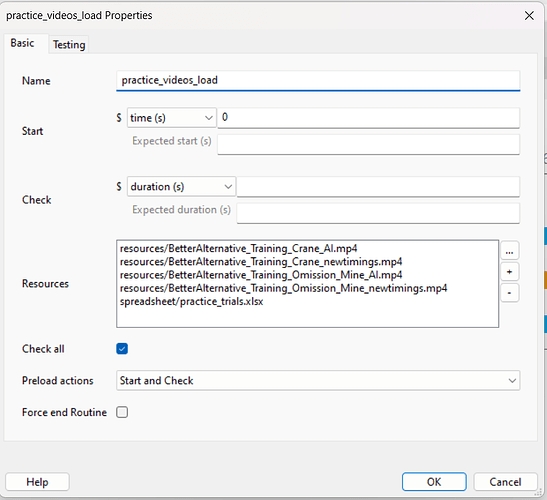Enable the Force end Routine checkbox
This screenshot has width=547, height=500.
[x=122, y=412]
